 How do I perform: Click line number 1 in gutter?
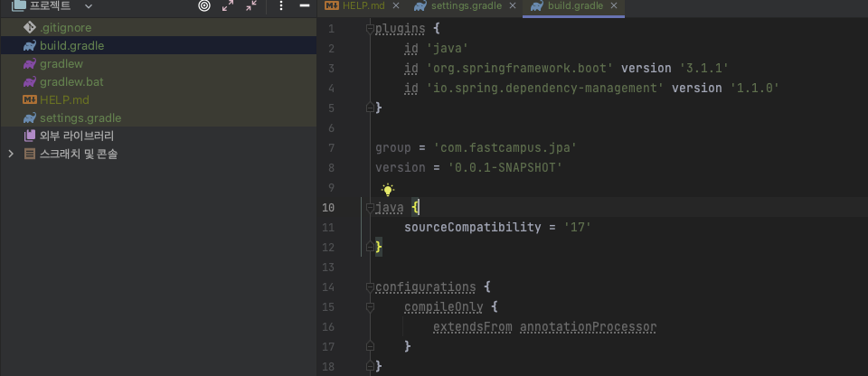[331, 29]
